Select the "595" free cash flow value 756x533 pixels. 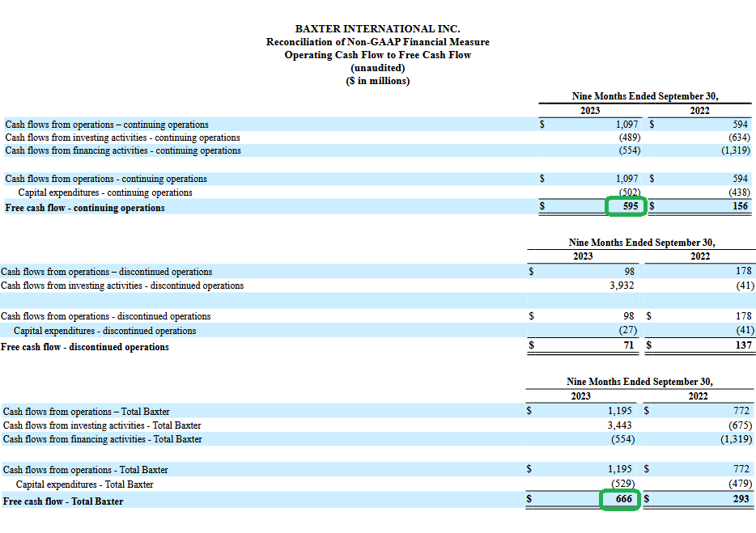[631, 206]
